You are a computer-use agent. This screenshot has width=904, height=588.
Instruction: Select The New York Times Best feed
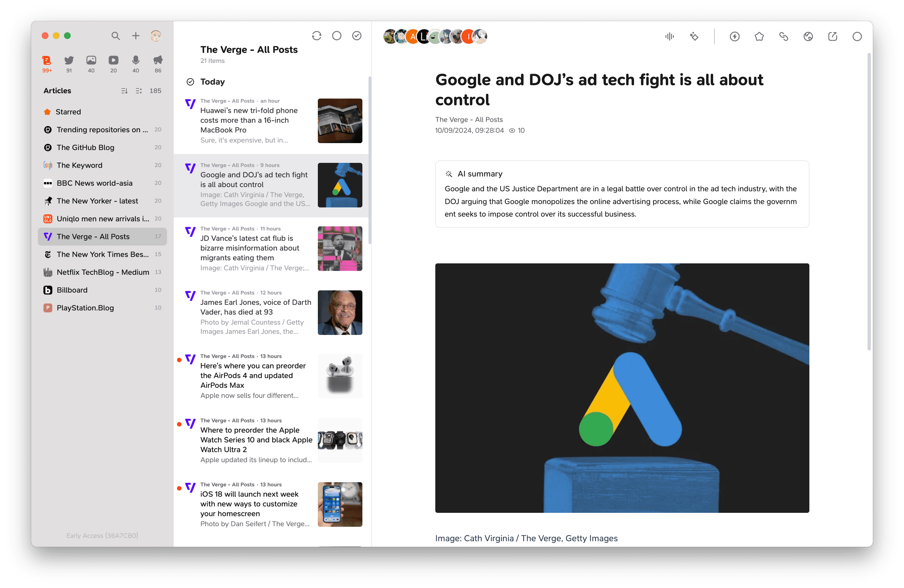pyautogui.click(x=102, y=254)
